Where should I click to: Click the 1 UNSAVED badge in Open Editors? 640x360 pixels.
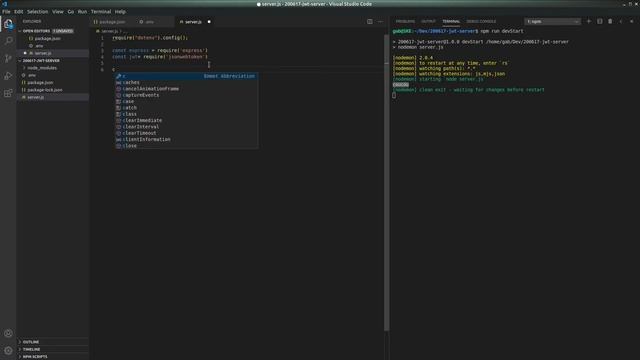63,31
